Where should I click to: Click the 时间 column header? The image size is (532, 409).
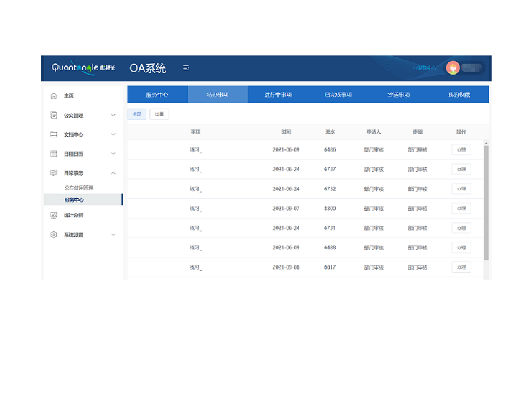pos(286,132)
